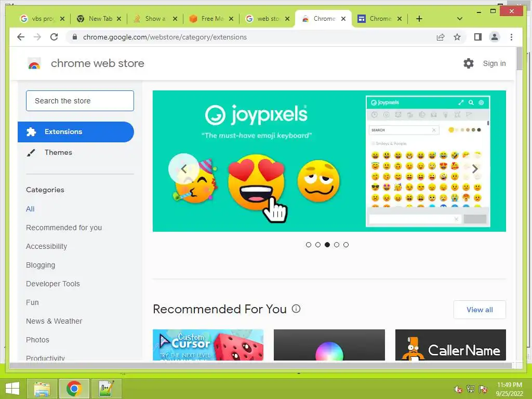Click the 'Search the store' field
Viewport: 532px width, 399px height.
click(x=79, y=101)
